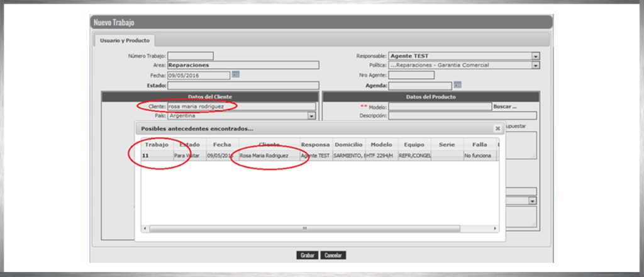Click into the Número Trabajo field
This screenshot has height=277, width=644.
point(190,56)
